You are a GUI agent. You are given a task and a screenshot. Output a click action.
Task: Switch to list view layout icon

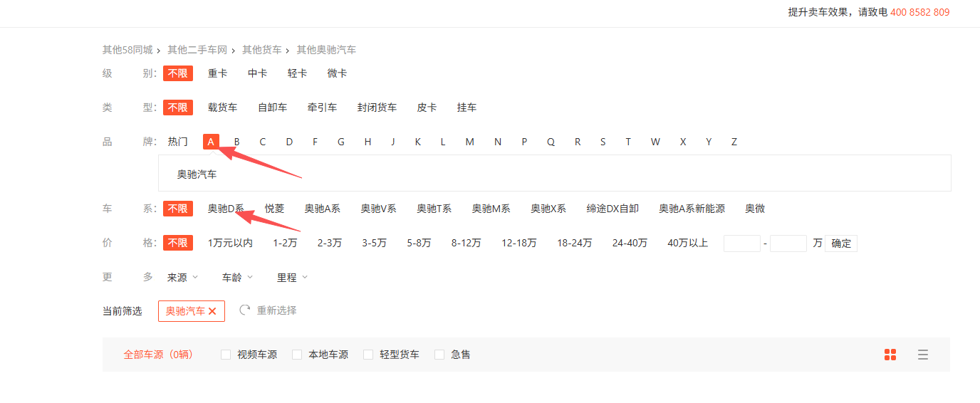coord(923,355)
